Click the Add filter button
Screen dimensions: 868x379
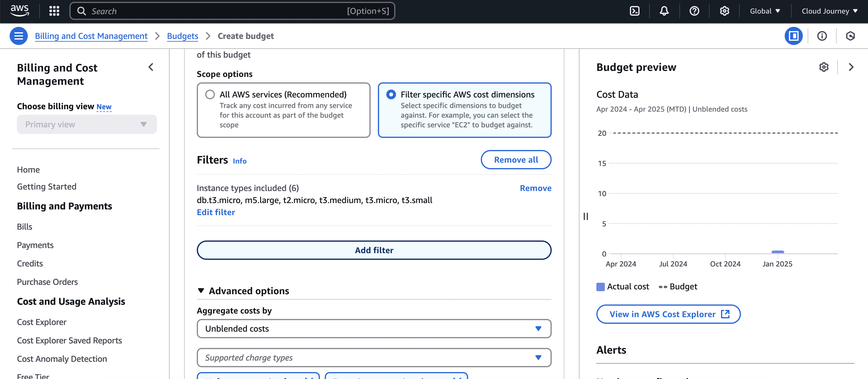pyautogui.click(x=374, y=250)
